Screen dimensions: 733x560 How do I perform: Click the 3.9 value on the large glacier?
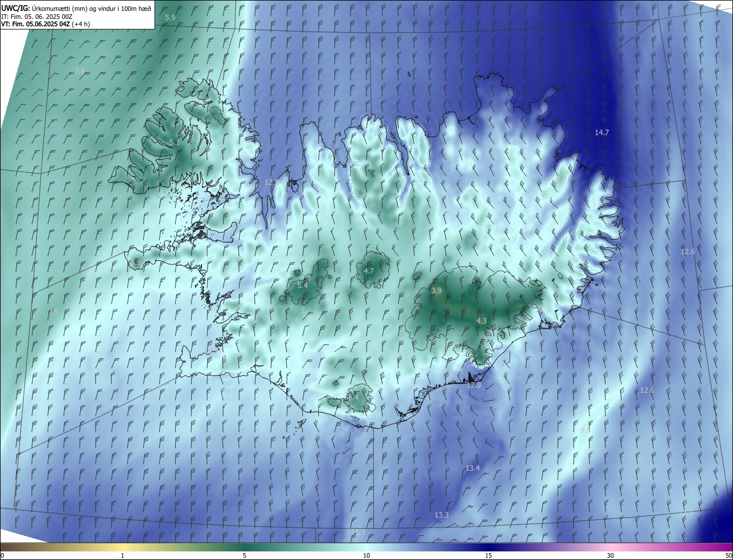pyautogui.click(x=436, y=291)
